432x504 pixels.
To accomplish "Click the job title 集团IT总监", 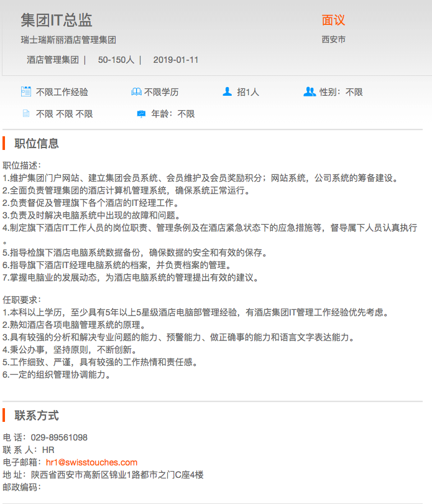I will [x=57, y=20].
